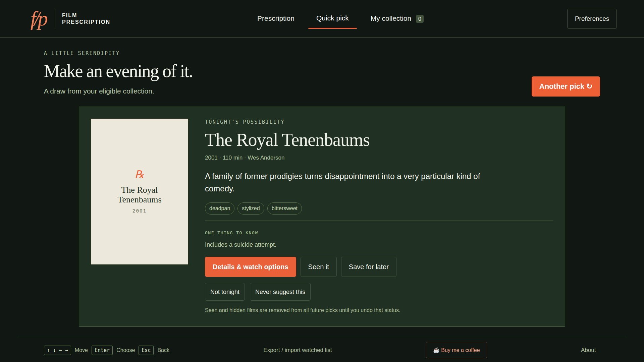Open the About link

coord(588,350)
